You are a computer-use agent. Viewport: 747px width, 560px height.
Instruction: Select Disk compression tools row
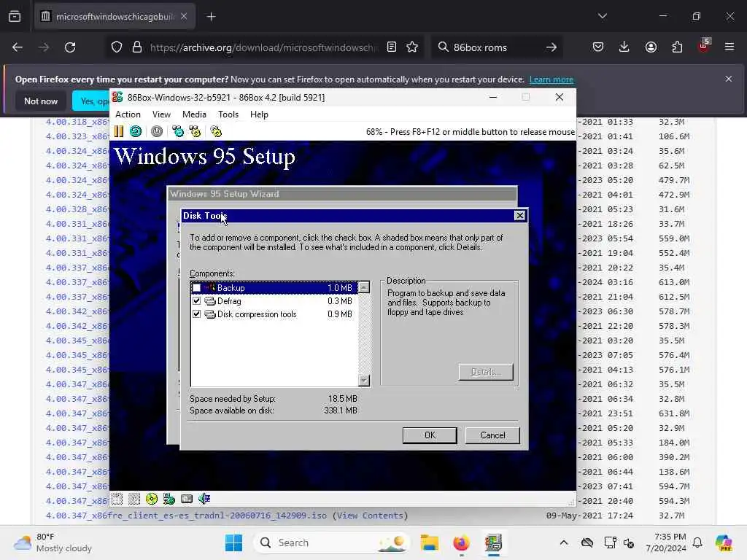pyautogui.click(x=274, y=314)
